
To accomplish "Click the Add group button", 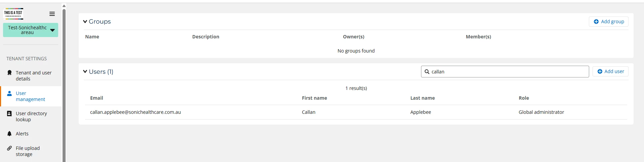I will pyautogui.click(x=609, y=22).
